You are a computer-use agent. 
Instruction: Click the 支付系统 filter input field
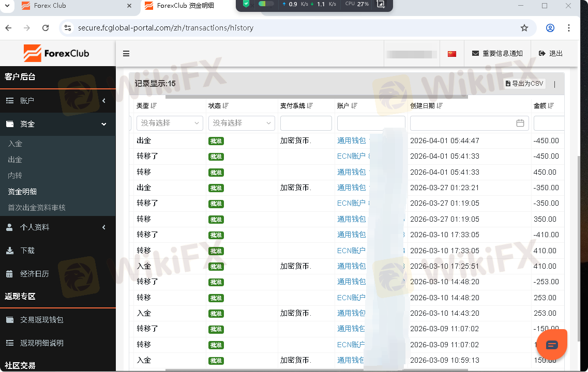[x=306, y=123]
